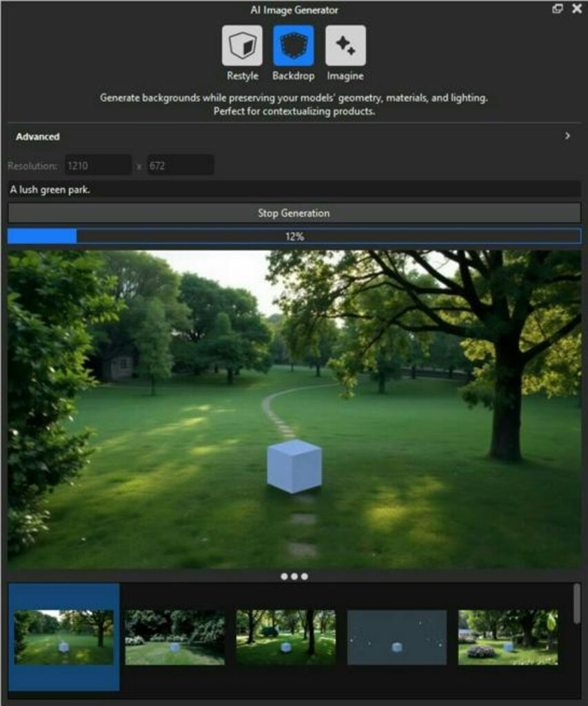
Task: Select the second thumbnail with dark bushes
Action: click(174, 637)
